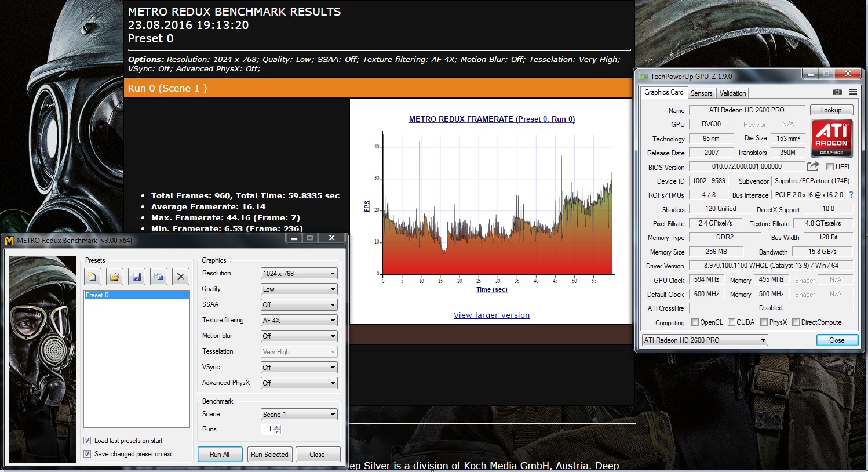Viewport: 868px width, 472px height.
Task: Click the GPU value RV630
Action: click(712, 124)
